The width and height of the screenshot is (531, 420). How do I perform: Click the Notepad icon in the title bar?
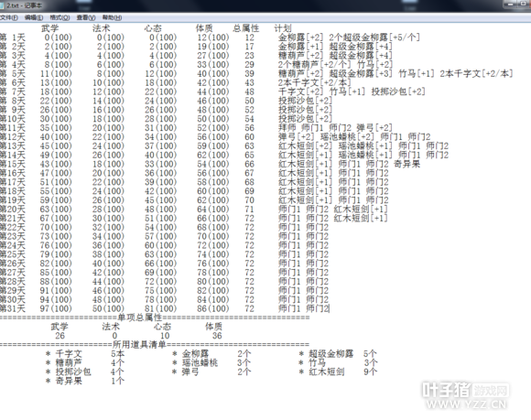click(2, 5)
